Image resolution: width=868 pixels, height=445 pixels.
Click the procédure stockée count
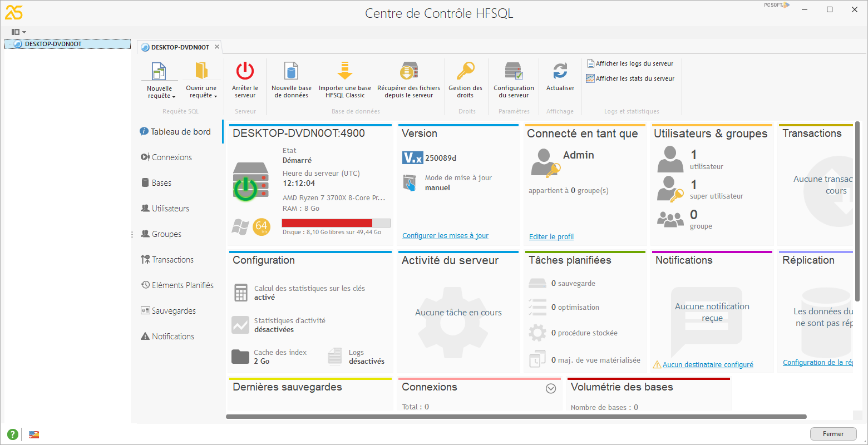[x=584, y=333]
